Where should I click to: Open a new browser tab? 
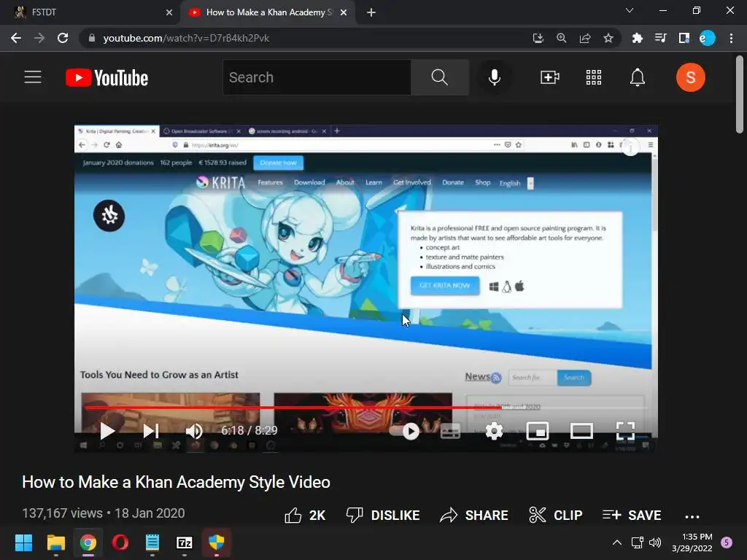pyautogui.click(x=371, y=12)
